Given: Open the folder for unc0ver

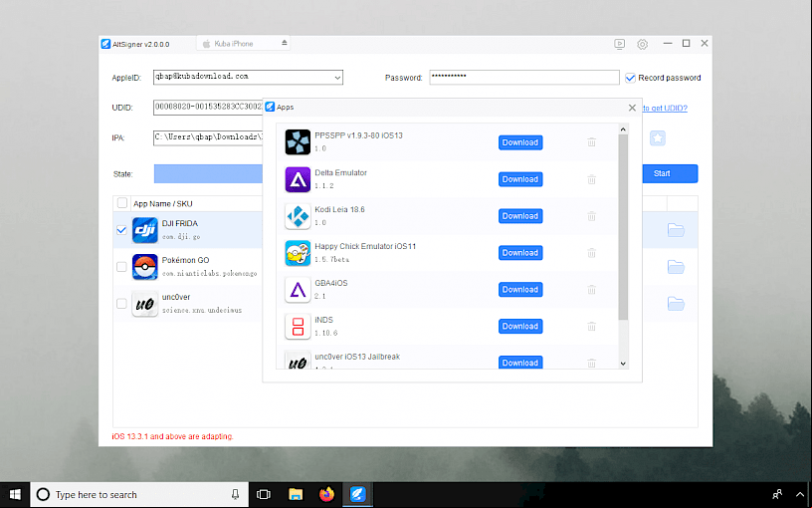Looking at the screenshot, I should click(676, 303).
